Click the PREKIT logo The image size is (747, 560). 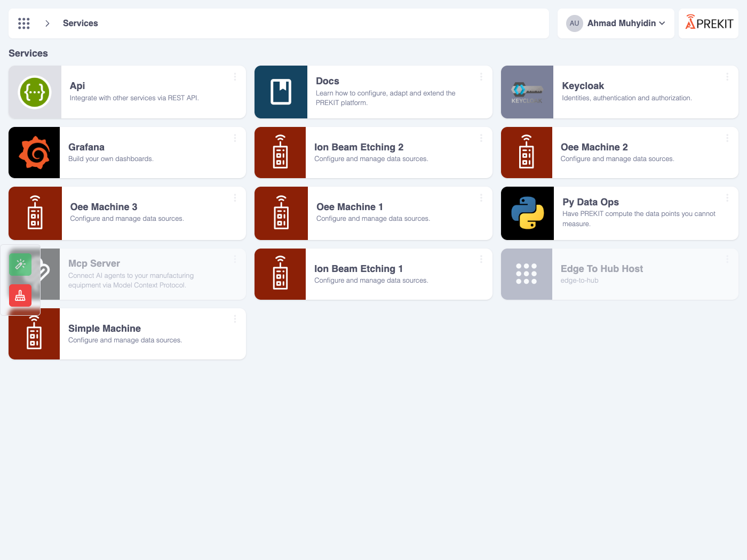[709, 22]
